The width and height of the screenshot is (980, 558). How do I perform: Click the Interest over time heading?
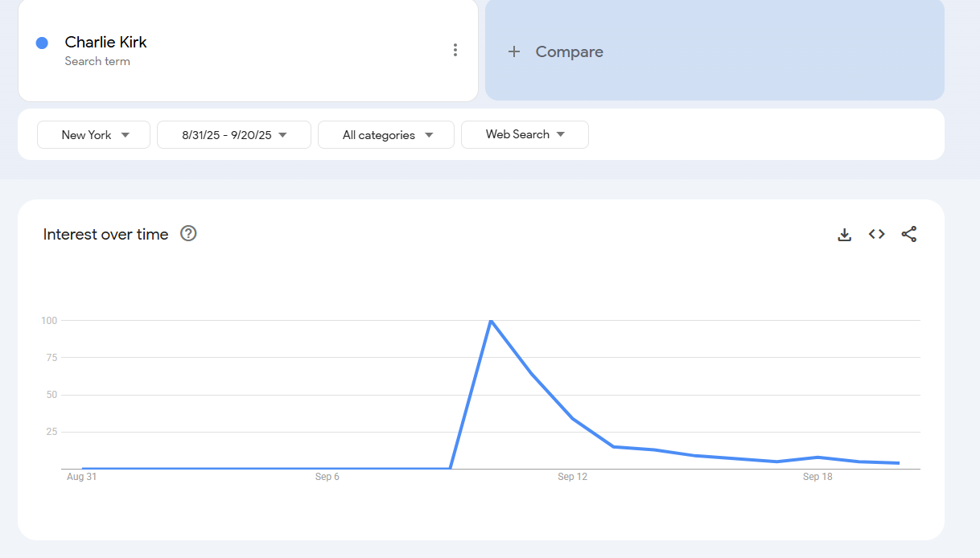click(105, 234)
